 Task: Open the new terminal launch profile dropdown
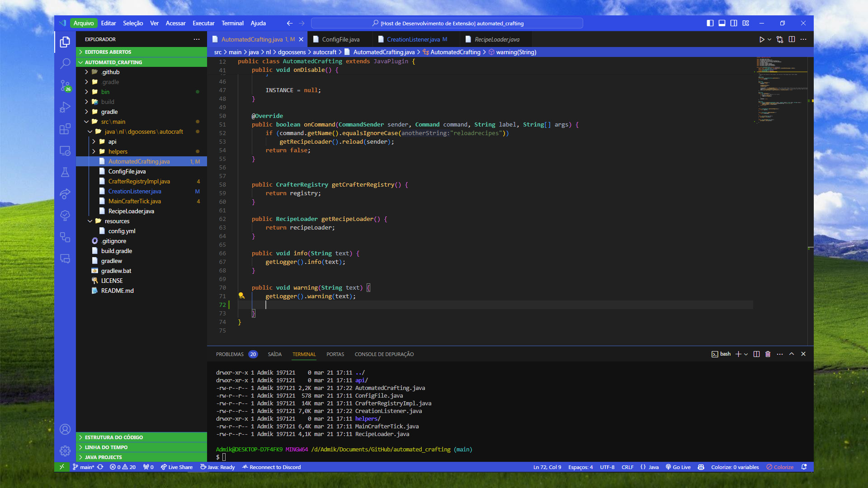click(x=746, y=354)
